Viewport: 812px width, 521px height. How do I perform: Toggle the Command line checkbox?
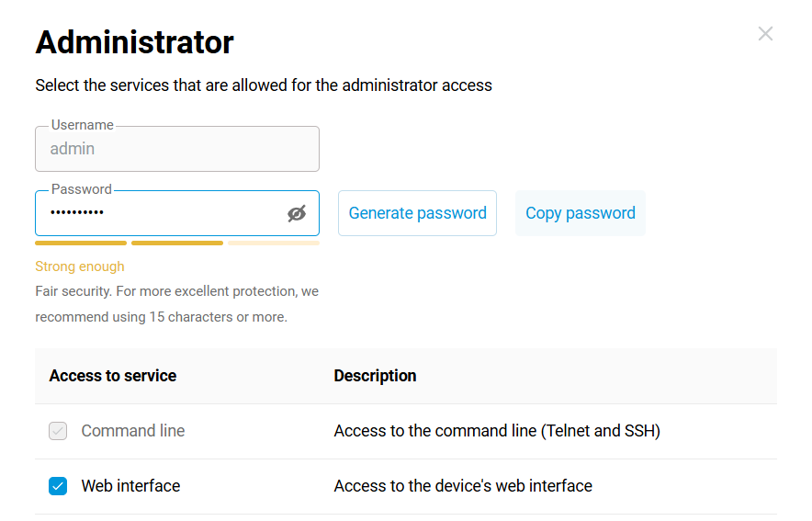58,431
